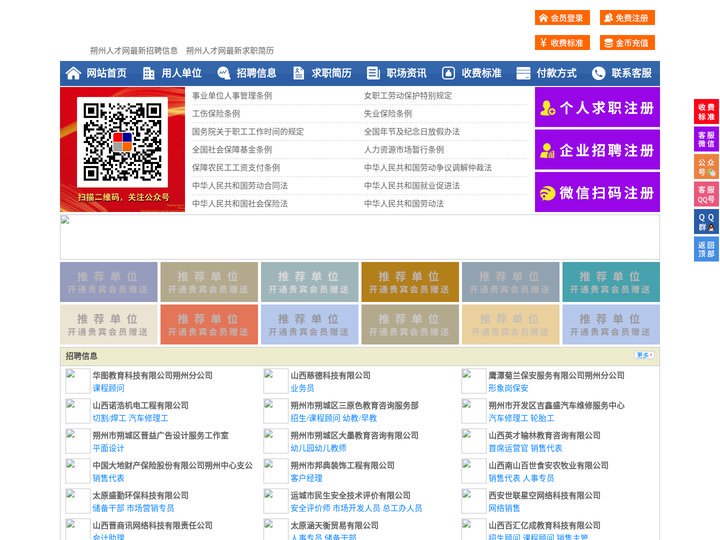Open 山西南山百世食安农牧业有限公司 listing
This screenshot has width=720, height=540.
pyautogui.click(x=548, y=465)
